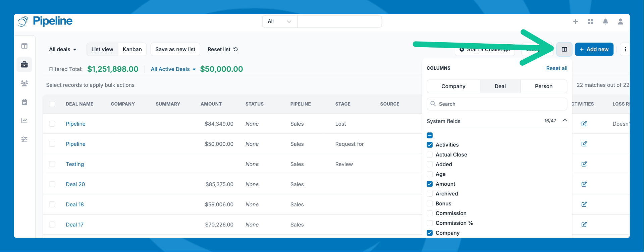Viewport: 644px width, 252px height.
Task: Open the calendar icon in sidebar
Action: [x=24, y=102]
